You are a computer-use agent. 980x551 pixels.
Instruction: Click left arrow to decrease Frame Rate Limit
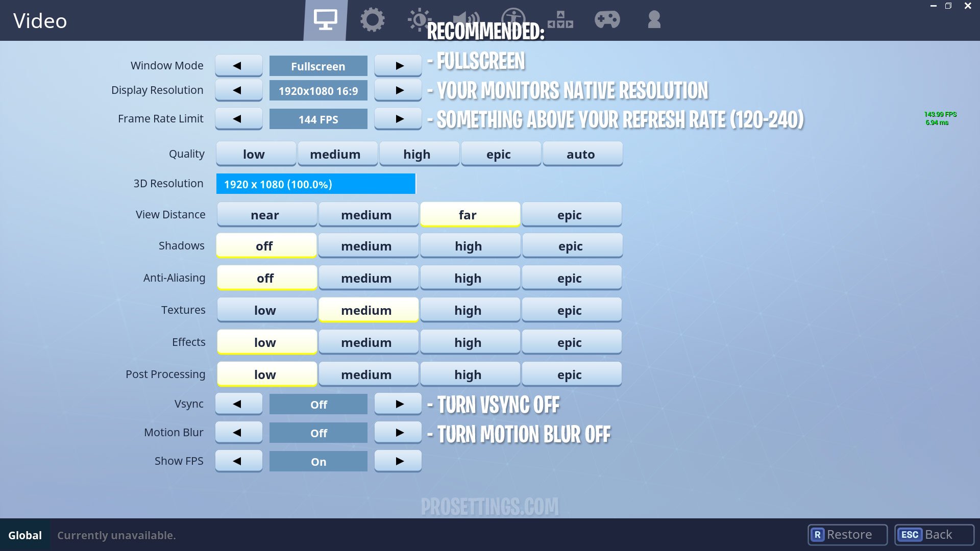coord(238,119)
